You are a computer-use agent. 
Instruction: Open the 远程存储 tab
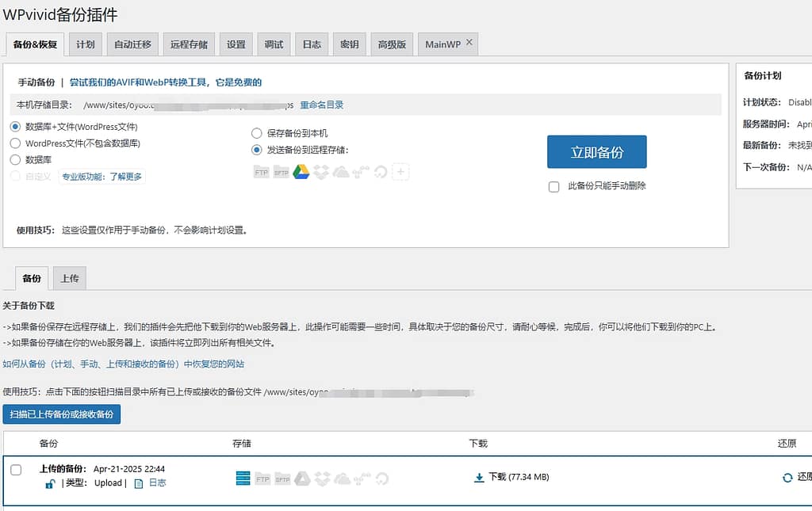(x=189, y=44)
